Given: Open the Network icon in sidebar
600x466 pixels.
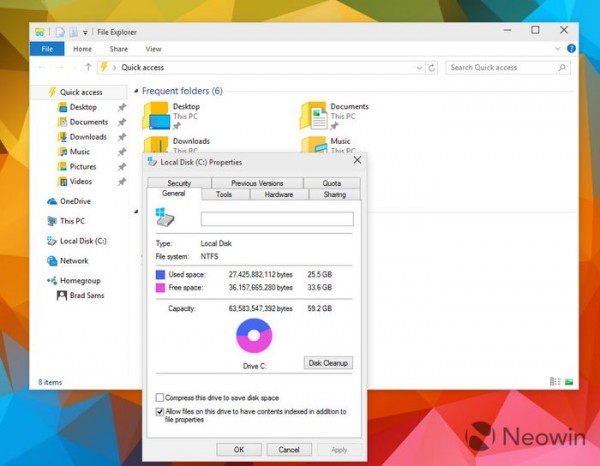Looking at the screenshot, I should 52,261.
